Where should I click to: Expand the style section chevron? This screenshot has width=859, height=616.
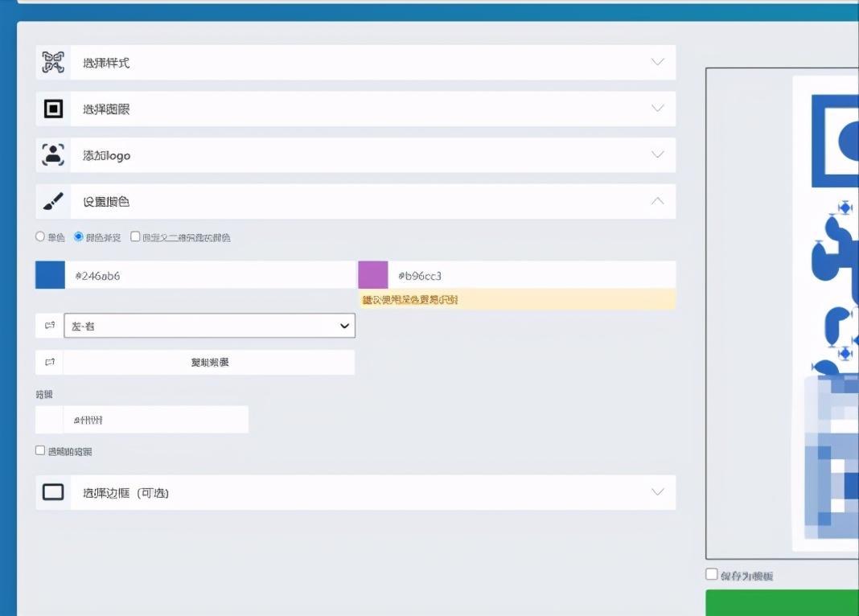[x=657, y=62]
